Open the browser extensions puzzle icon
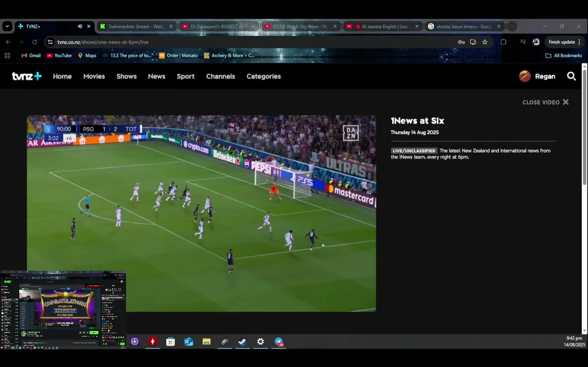This screenshot has width=588, height=367. [x=503, y=42]
